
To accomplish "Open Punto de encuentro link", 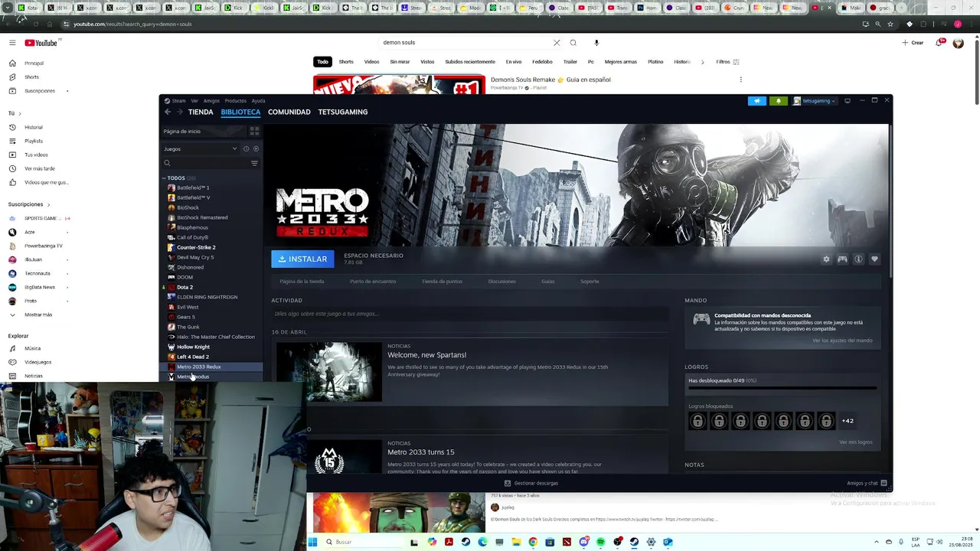I will click(373, 282).
